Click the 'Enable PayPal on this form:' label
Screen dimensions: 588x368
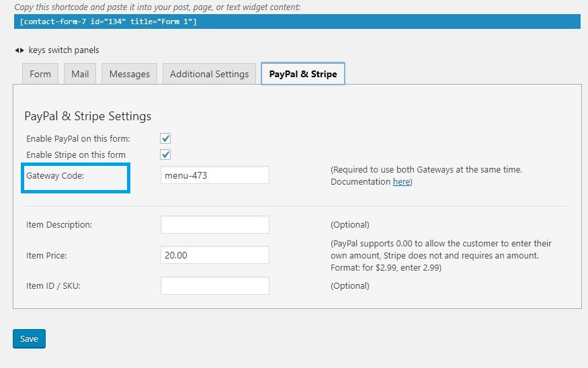point(78,138)
